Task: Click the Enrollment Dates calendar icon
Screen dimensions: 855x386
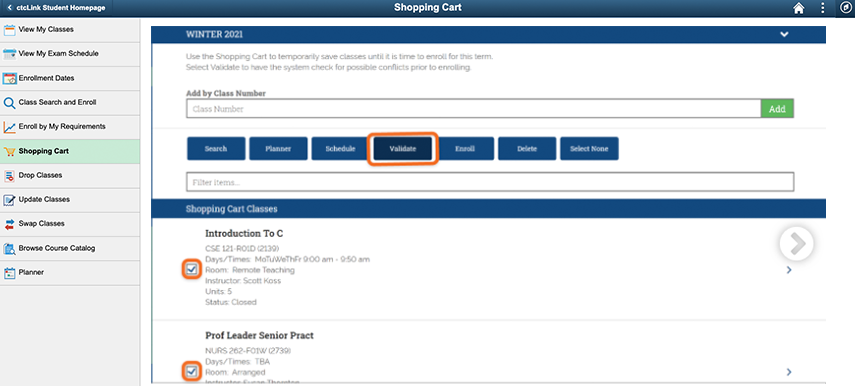Action: [x=9, y=79]
